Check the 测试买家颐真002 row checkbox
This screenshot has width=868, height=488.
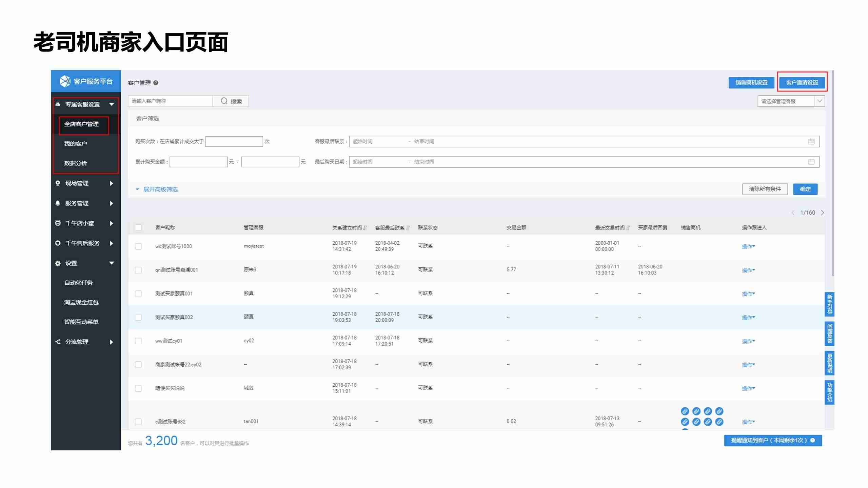pyautogui.click(x=138, y=317)
